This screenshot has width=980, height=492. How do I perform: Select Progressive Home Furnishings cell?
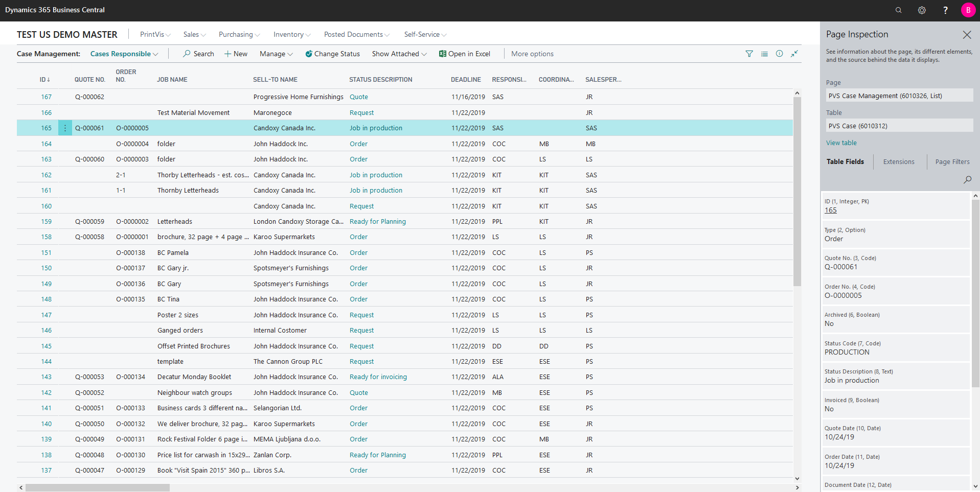pyautogui.click(x=299, y=97)
